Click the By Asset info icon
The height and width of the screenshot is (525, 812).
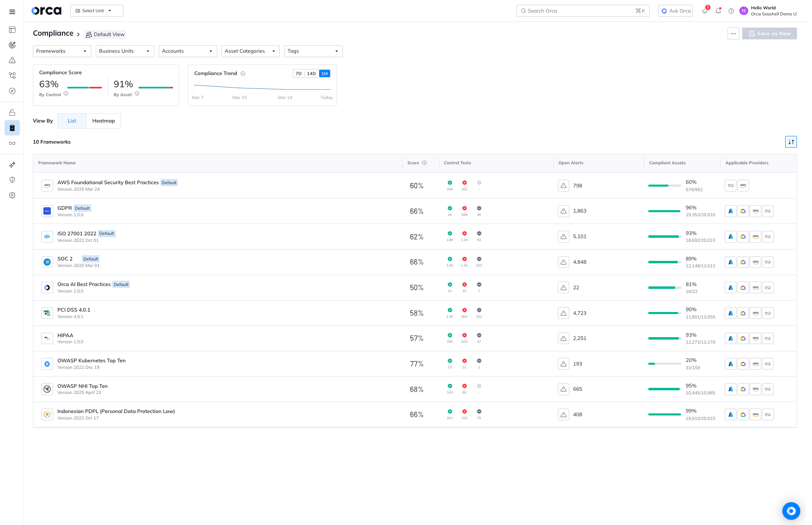[137, 94]
